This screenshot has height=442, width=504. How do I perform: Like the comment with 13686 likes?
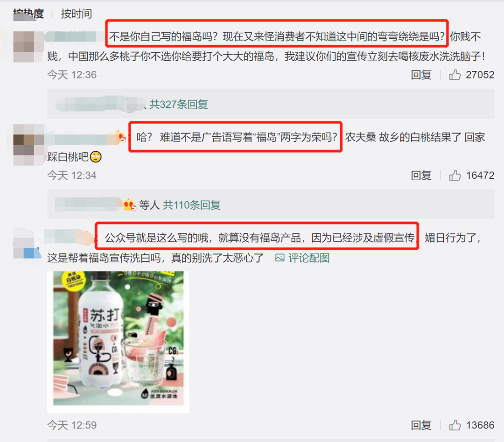455,425
